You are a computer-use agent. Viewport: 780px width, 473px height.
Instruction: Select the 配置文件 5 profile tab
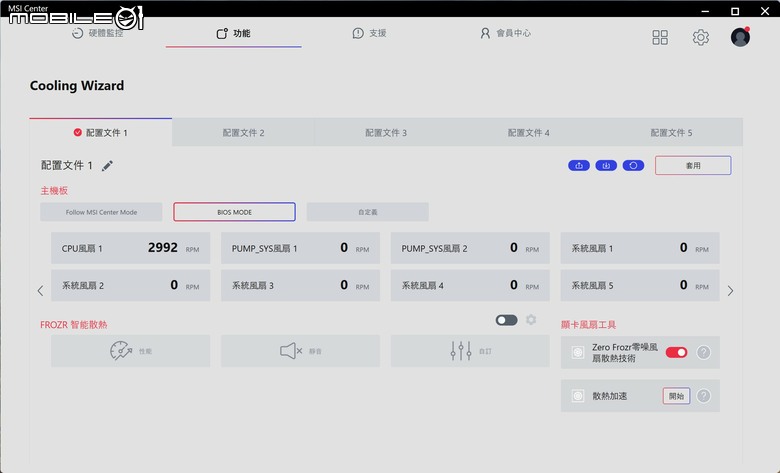click(x=671, y=133)
